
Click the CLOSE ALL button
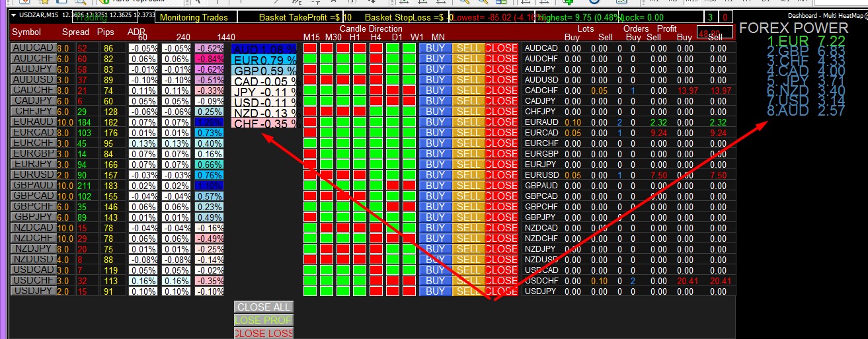point(264,307)
